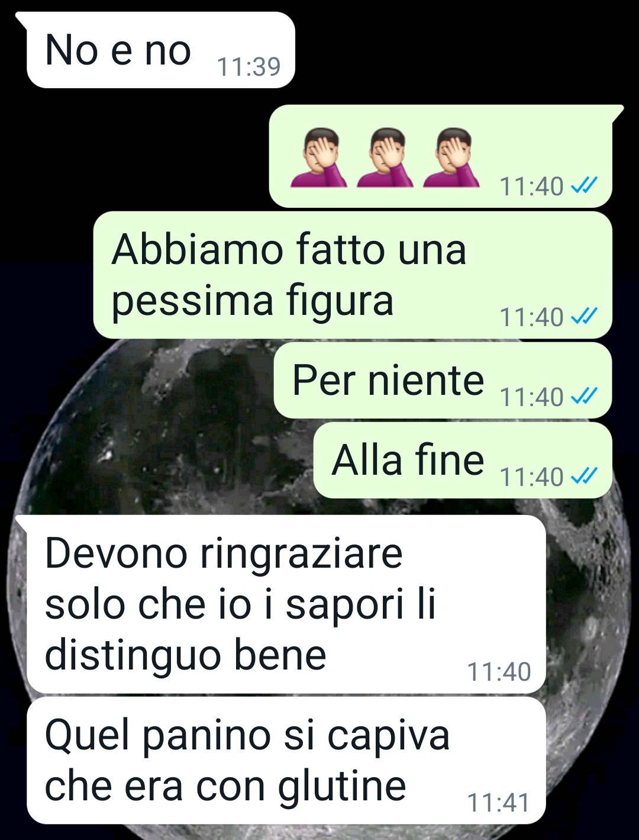The width and height of the screenshot is (639, 840).
Task: Click the 11:40 timestamp on 'distinguo bene' message
Action: click(499, 672)
